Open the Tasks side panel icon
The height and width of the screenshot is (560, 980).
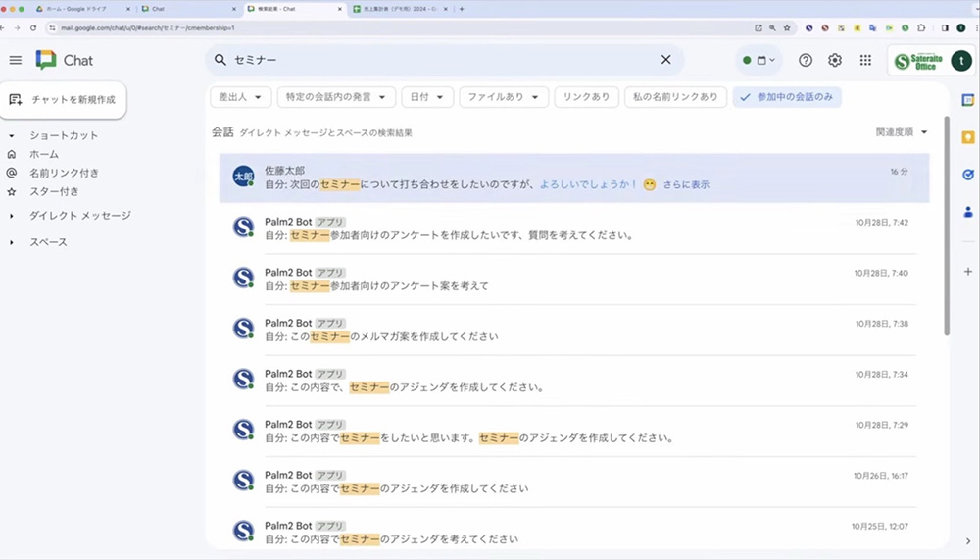click(967, 176)
